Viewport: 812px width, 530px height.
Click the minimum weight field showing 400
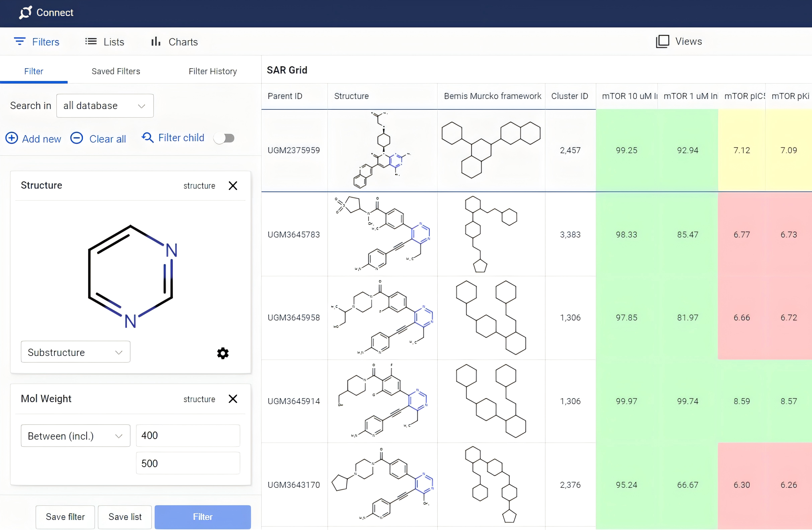tap(188, 435)
